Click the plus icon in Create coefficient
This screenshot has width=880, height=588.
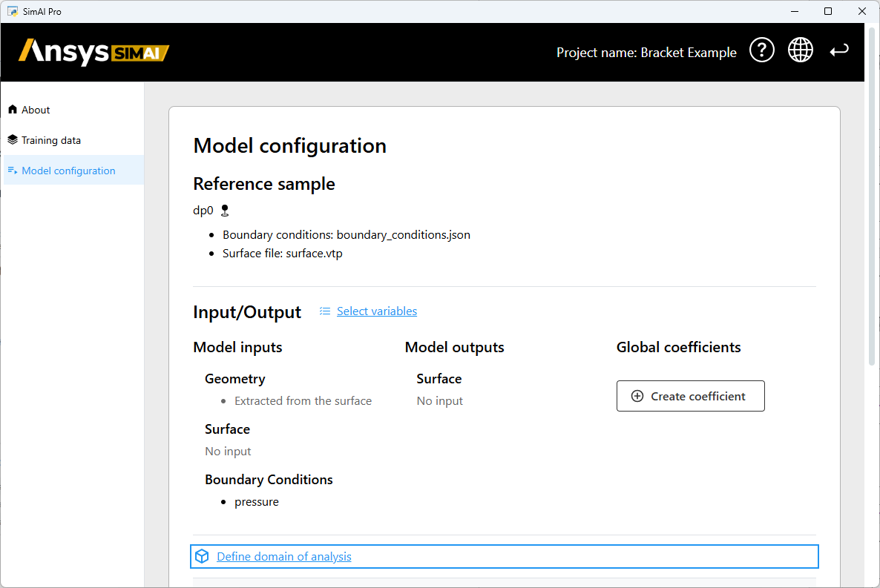(637, 396)
